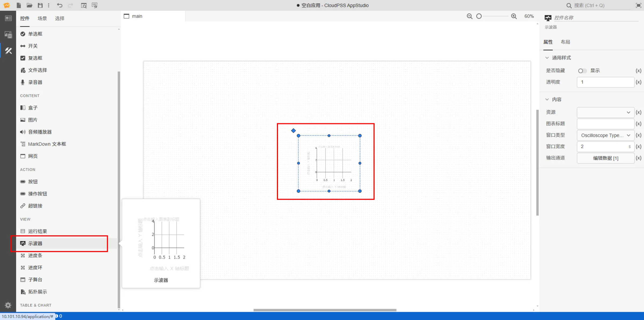Image resolution: width=644 pixels, height=320 pixels.
Task: Toggle the 复选框 control on
Action: (x=35, y=57)
